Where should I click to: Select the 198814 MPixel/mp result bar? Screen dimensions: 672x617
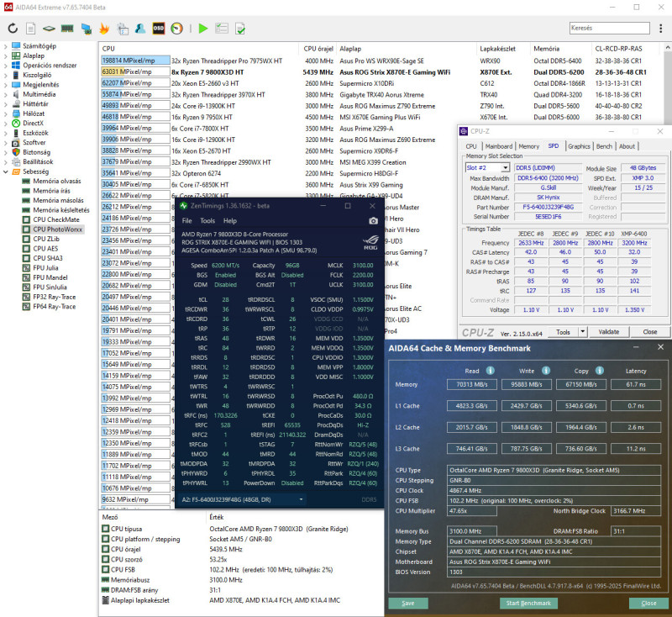click(x=135, y=61)
